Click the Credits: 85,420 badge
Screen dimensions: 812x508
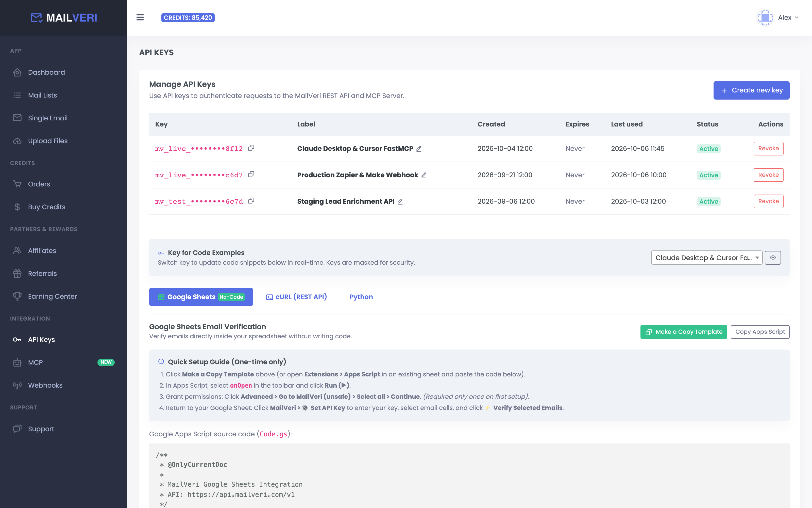click(x=188, y=18)
